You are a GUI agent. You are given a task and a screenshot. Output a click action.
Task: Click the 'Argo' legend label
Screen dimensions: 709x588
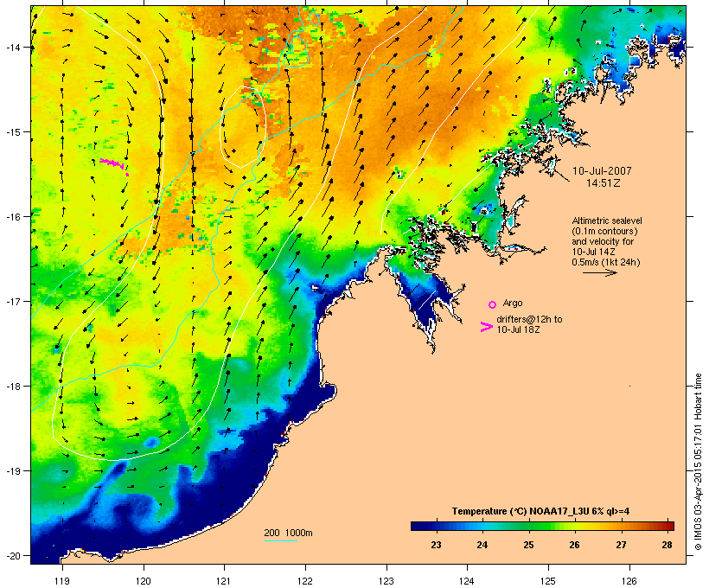(513, 303)
